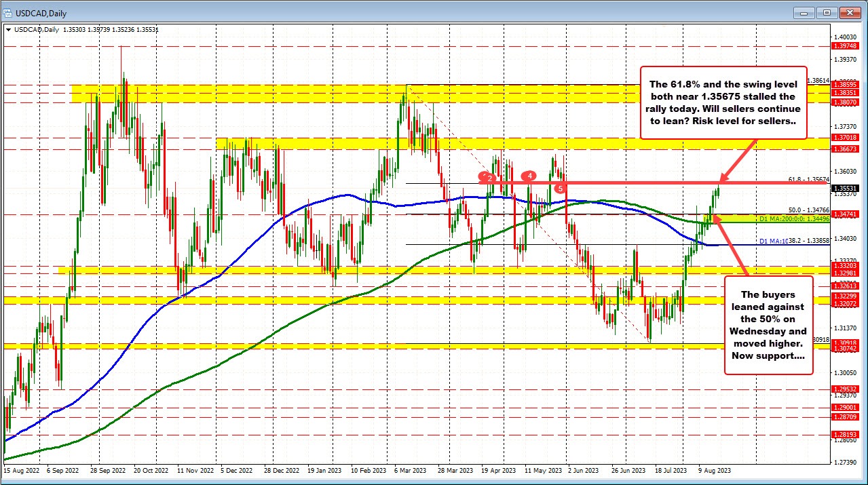Collapse the OHLC price readout triangle
Screen dimensions: 868x485
(10, 29)
